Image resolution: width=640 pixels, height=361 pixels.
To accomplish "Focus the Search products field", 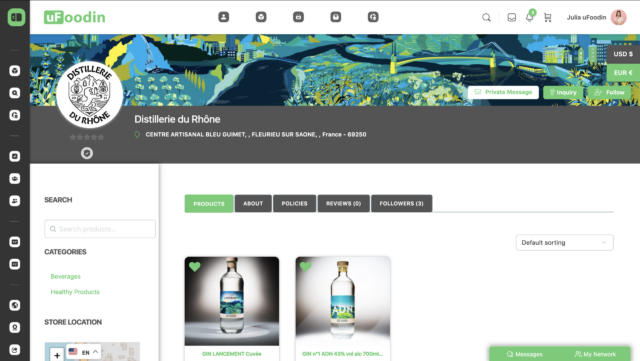I will pos(100,229).
